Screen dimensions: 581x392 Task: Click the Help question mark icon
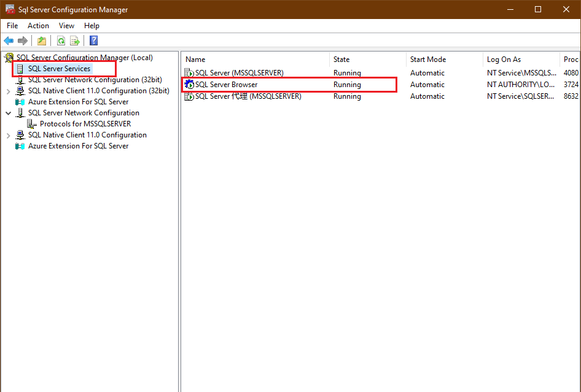(x=94, y=40)
